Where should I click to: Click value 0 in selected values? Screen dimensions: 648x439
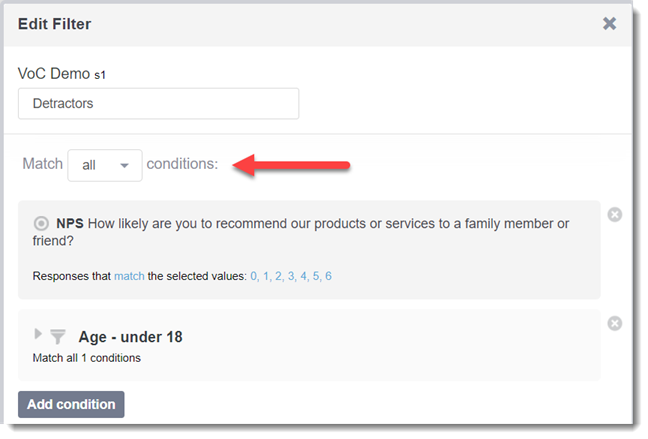[254, 276]
